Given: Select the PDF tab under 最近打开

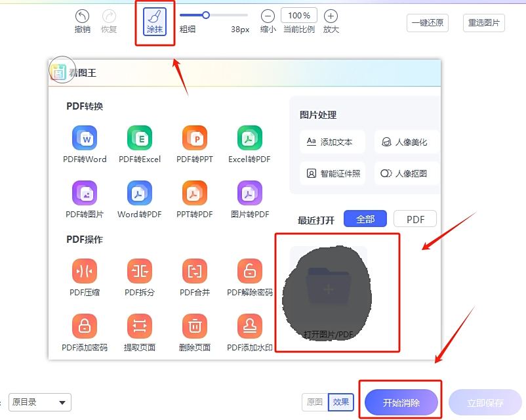Looking at the screenshot, I should pos(415,219).
